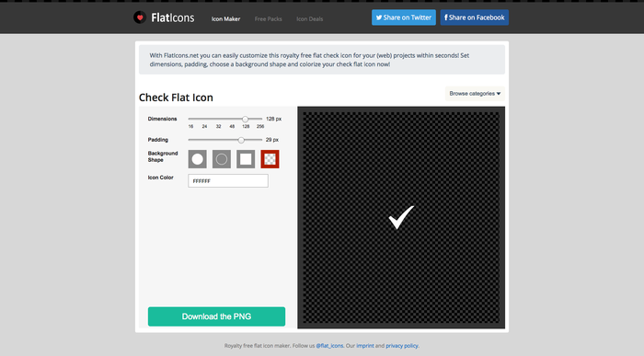The width and height of the screenshot is (644, 356).
Task: Open the privacy policy link
Action: tap(402, 346)
